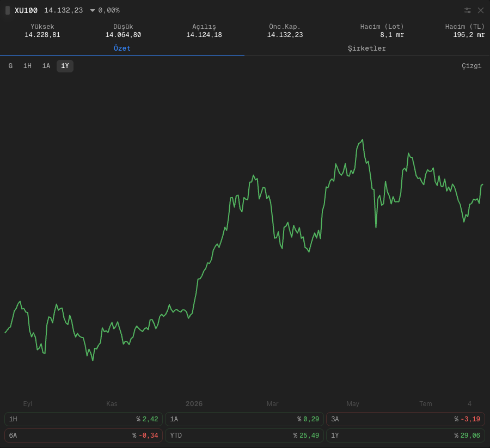Screen dimensions: 490x448
Task: Open the Çizgi chart type dropdown
Action: tap(471, 66)
